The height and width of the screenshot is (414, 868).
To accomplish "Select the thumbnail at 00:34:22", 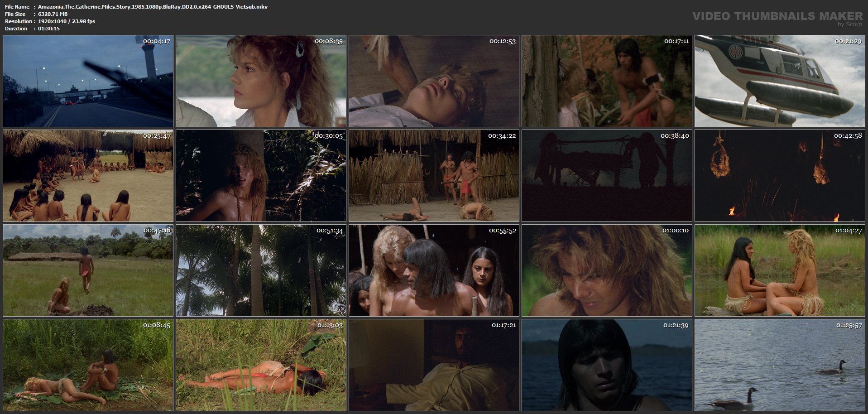I will (434, 176).
